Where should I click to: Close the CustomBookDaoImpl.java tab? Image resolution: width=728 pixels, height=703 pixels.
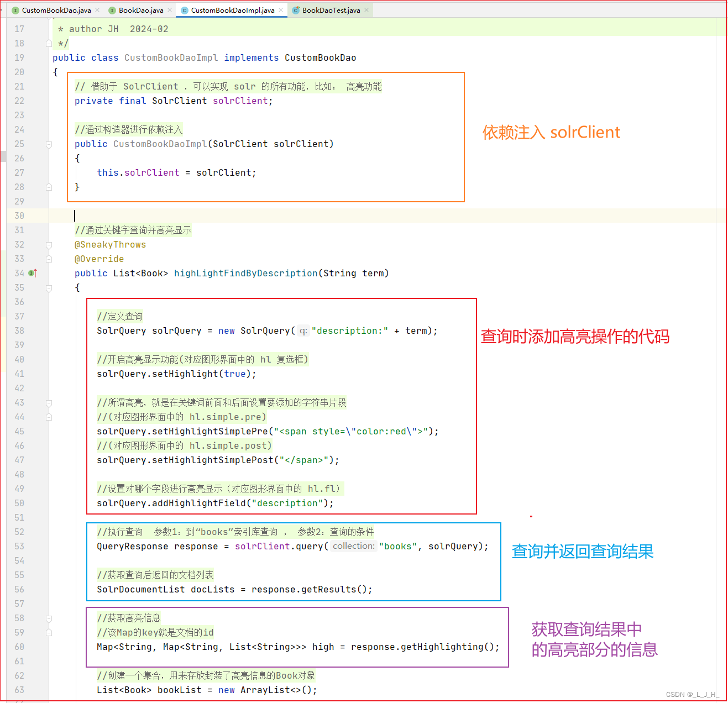click(x=281, y=10)
